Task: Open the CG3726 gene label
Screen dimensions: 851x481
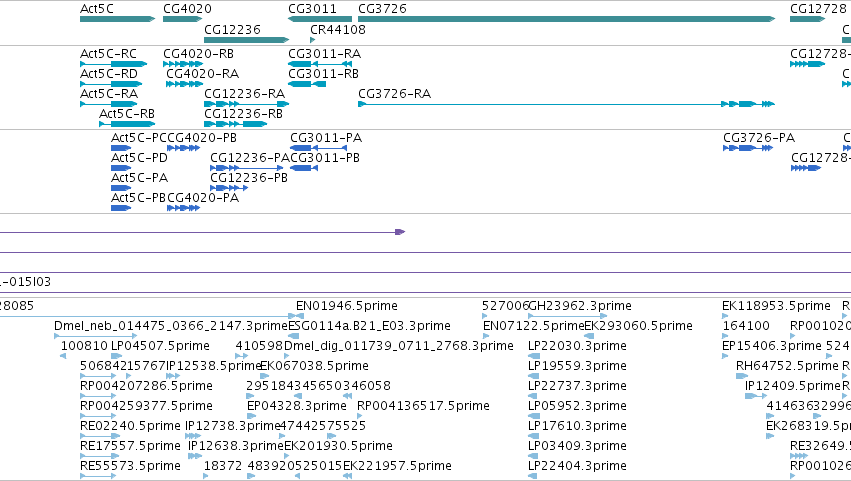Action: [382, 9]
